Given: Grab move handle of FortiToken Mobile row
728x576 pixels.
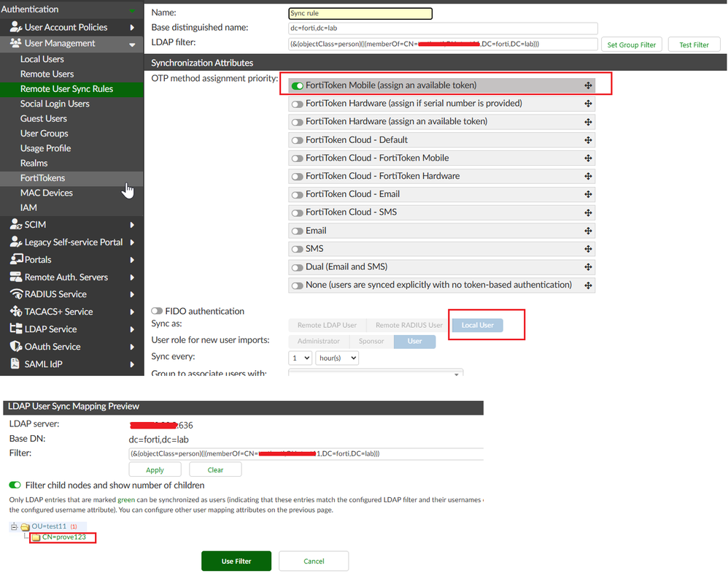Looking at the screenshot, I should click(x=588, y=85).
